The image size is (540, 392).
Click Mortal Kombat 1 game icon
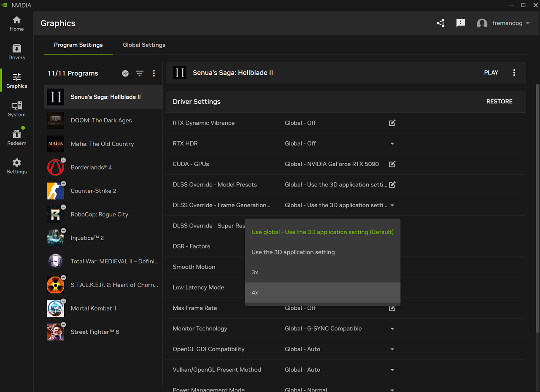tap(56, 308)
